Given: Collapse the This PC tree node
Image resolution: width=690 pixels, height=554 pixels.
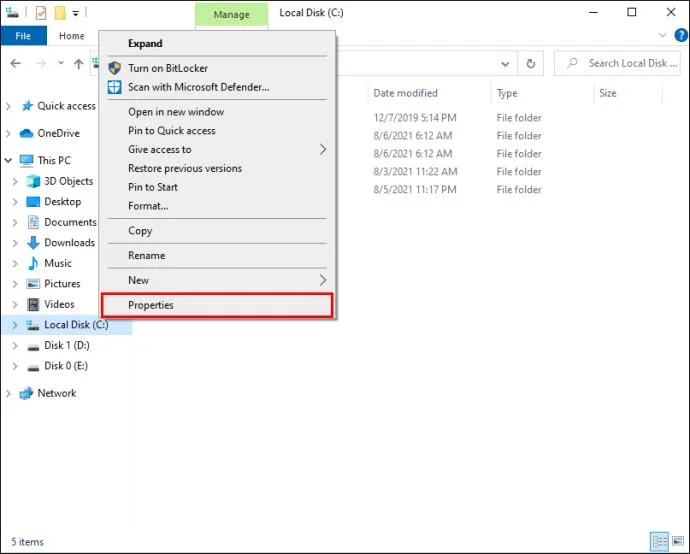Looking at the screenshot, I should tap(8, 161).
